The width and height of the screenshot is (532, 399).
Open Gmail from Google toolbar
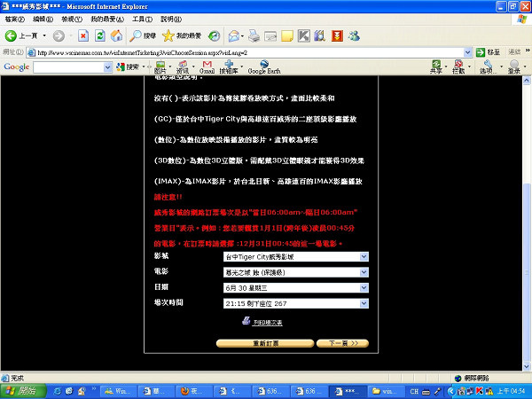[x=207, y=67]
